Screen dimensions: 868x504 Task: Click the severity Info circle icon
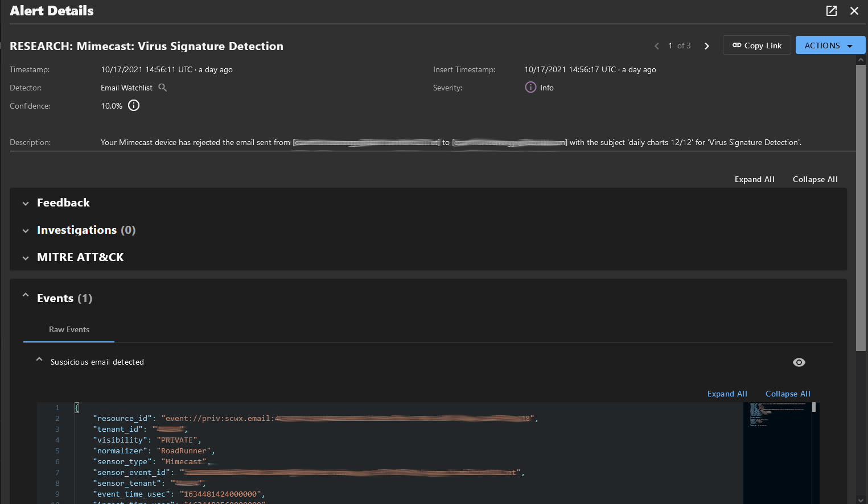[530, 87]
